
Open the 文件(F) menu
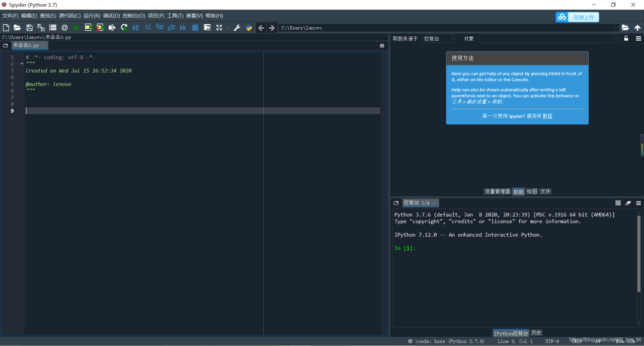click(x=10, y=16)
